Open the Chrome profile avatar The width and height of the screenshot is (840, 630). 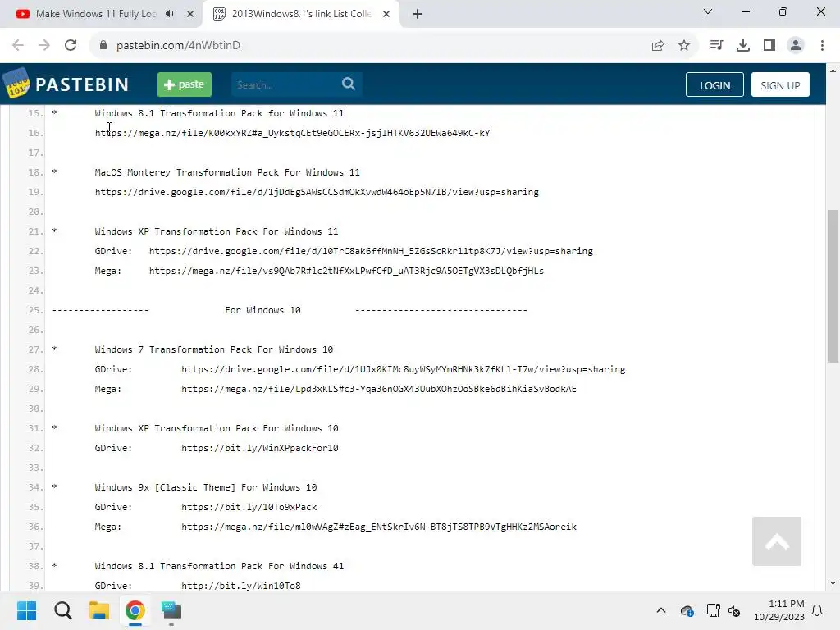pyautogui.click(x=796, y=46)
